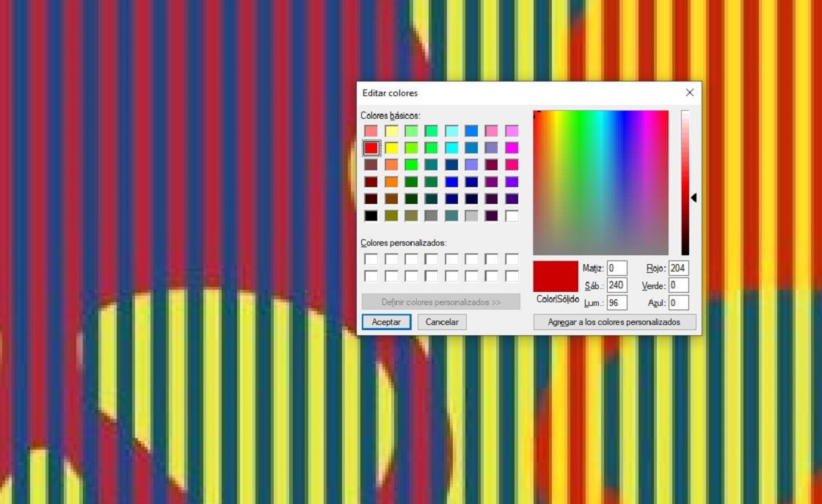Viewport: 822px width, 504px height.
Task: Select the bright yellow basic color swatch
Action: tap(392, 148)
